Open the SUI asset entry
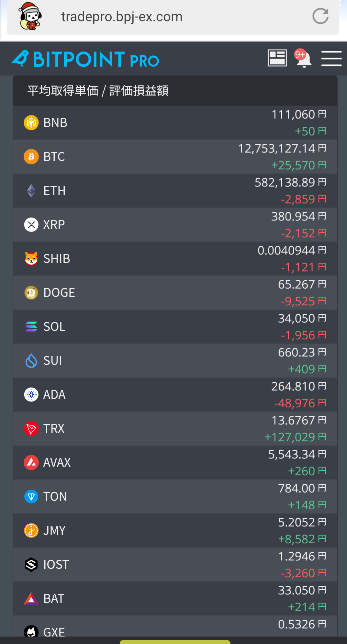Viewport: 347px width, 644px height. click(x=175, y=361)
